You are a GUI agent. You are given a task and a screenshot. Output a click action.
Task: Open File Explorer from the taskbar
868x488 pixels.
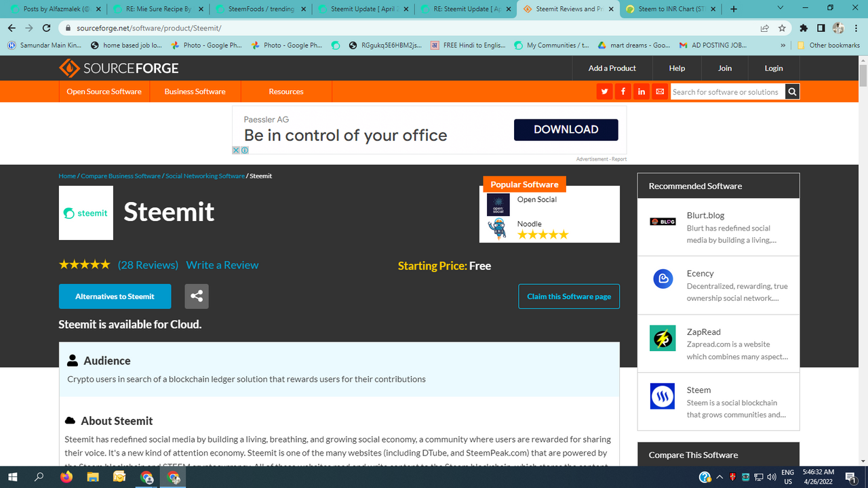(92, 477)
